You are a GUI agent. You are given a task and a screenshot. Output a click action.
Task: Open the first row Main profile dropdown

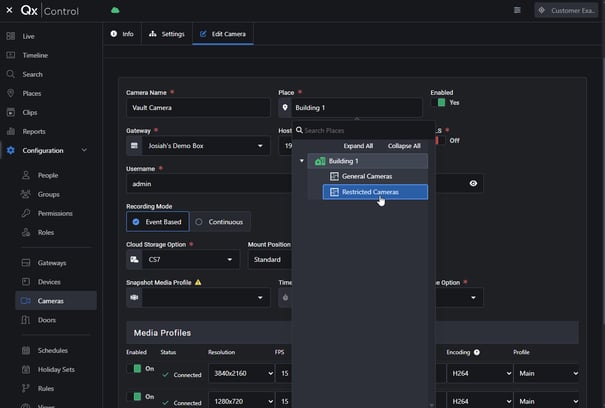547,373
